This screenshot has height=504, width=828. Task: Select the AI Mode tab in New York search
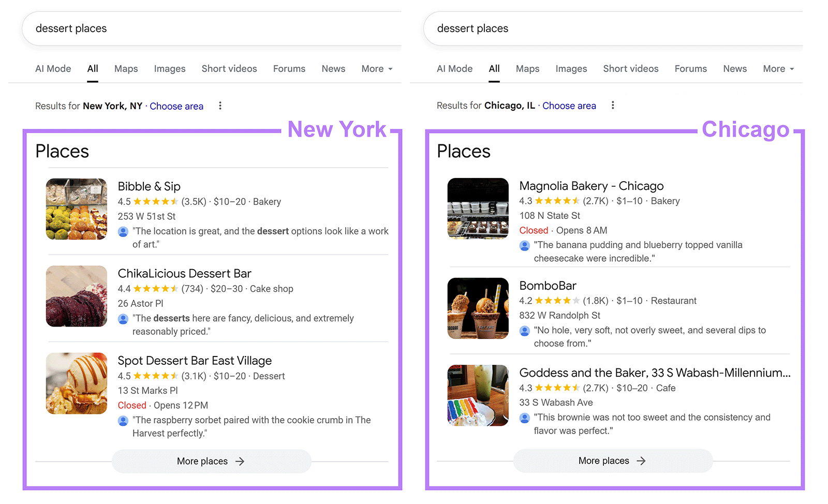pos(53,68)
